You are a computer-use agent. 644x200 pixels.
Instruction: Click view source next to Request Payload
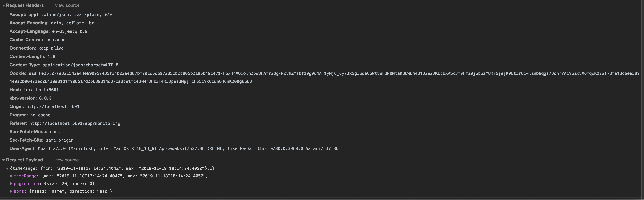67,160
